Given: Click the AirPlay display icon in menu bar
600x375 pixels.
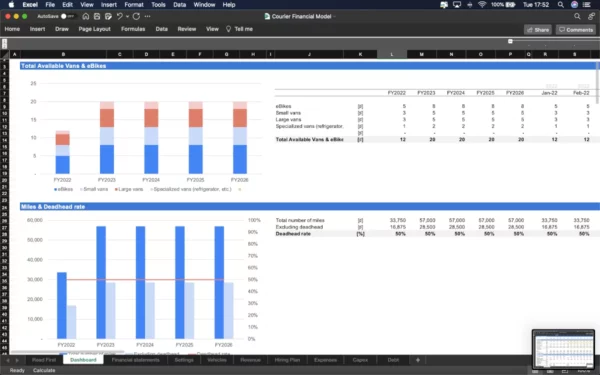Looking at the screenshot, I should (x=457, y=5).
